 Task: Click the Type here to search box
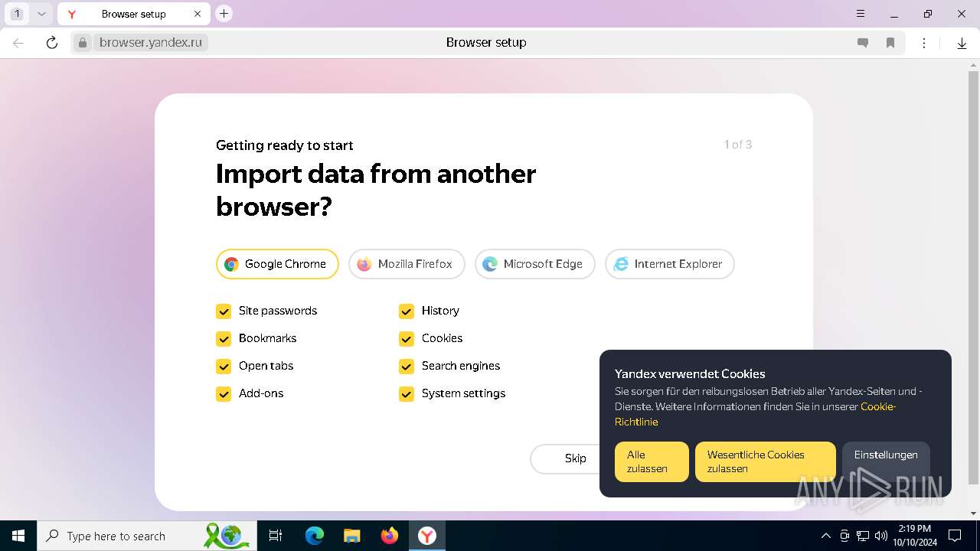click(149, 536)
